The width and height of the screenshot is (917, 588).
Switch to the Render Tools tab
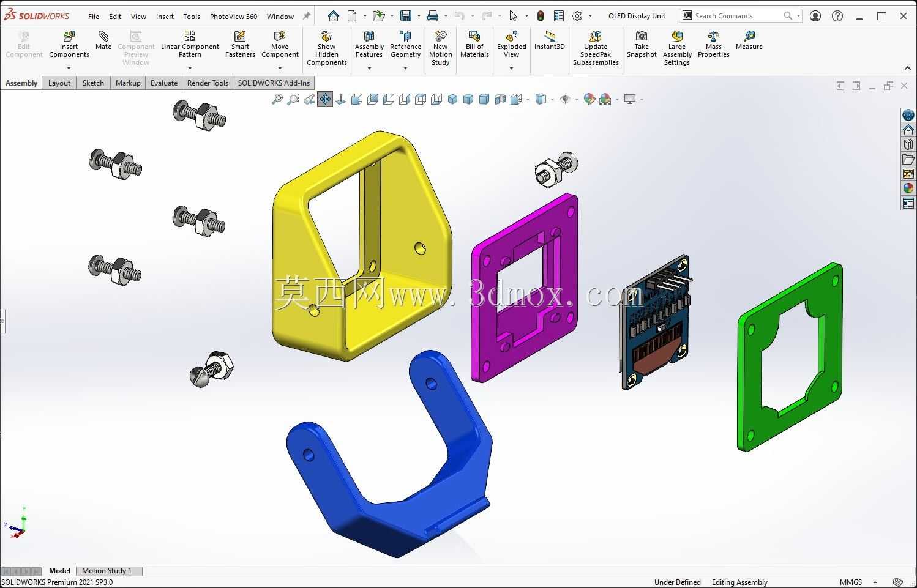208,83
